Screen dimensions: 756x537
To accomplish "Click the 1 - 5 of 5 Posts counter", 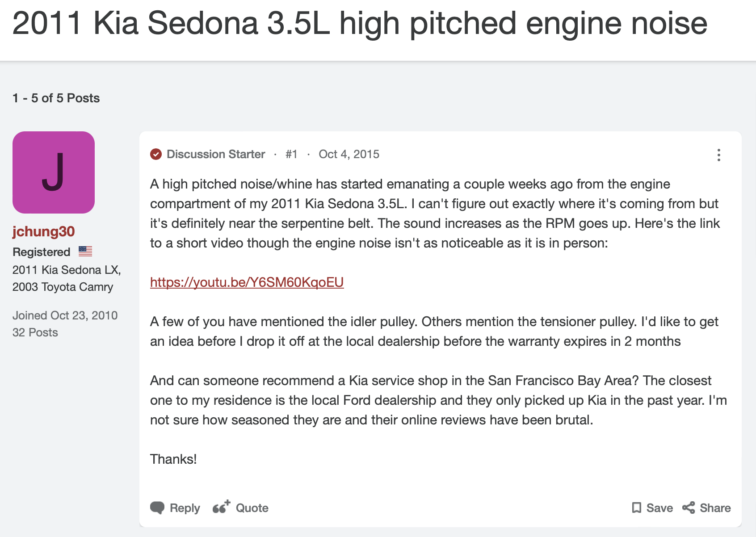I will tap(56, 98).
